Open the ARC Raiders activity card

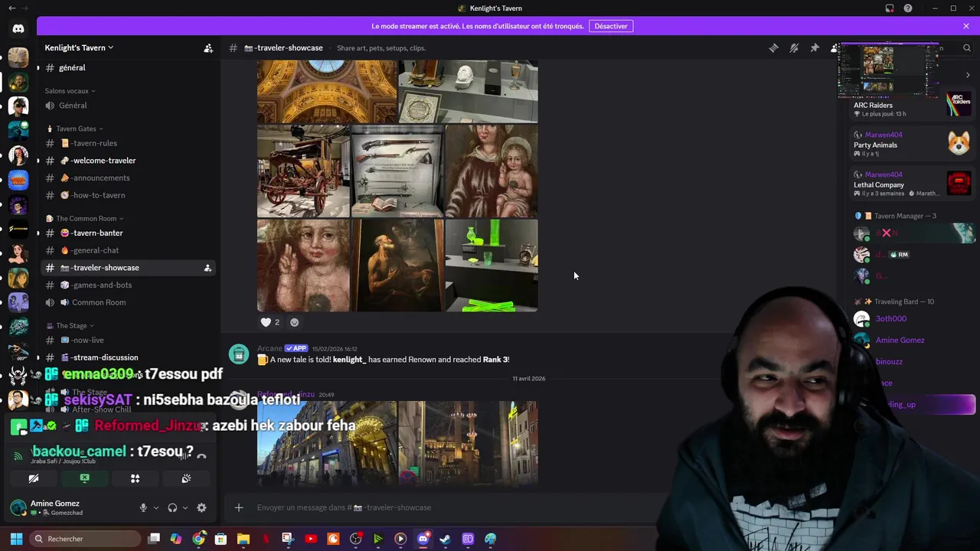[x=911, y=105]
